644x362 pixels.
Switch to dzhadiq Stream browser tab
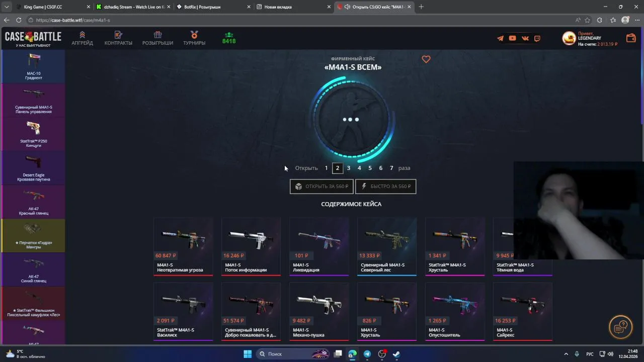point(134,7)
